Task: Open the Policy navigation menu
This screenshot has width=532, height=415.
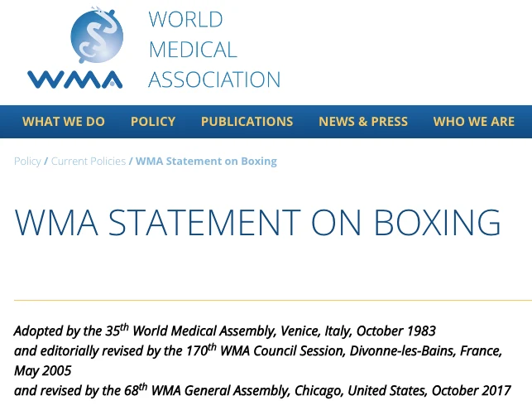Action: 153,121
